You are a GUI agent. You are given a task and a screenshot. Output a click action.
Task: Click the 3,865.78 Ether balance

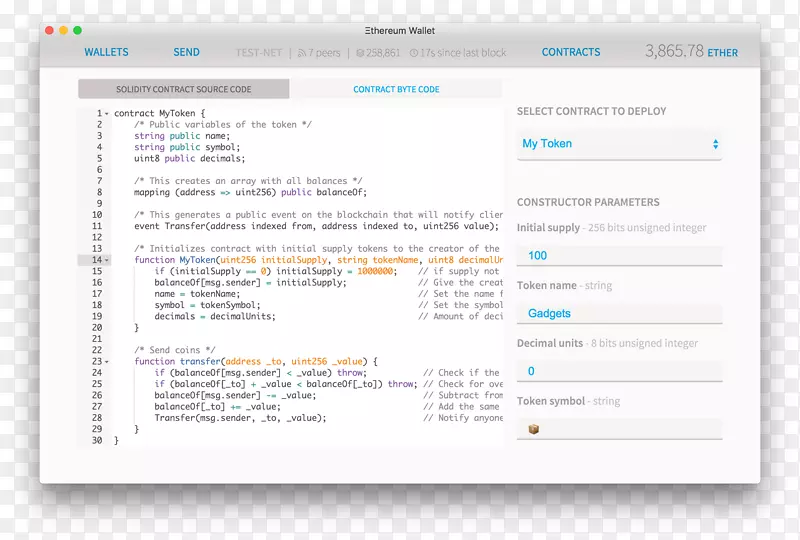(691, 51)
